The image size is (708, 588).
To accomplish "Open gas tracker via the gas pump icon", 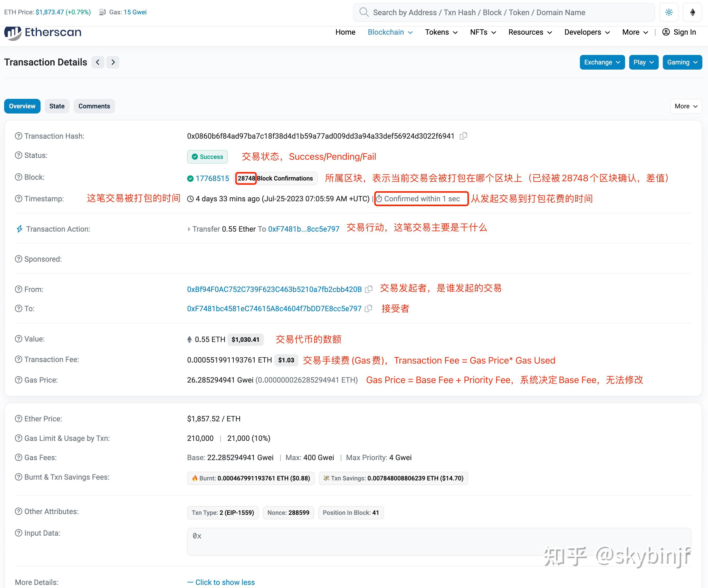I will 102,12.
